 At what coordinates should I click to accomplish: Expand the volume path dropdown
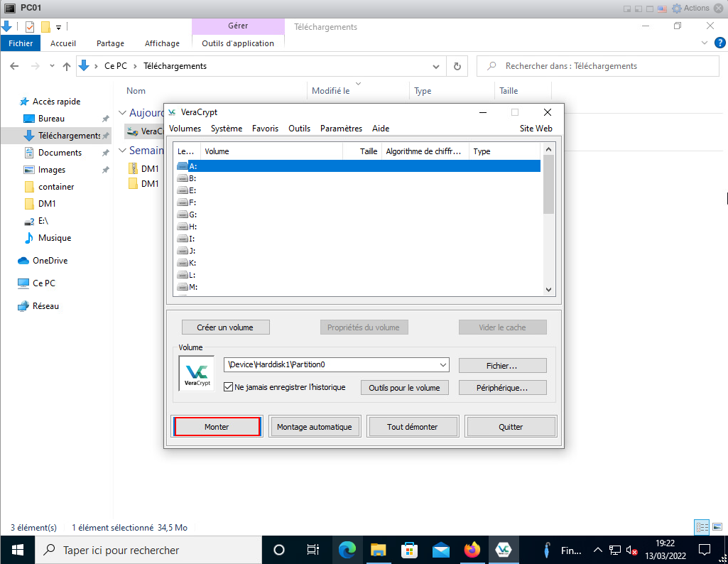tap(443, 365)
